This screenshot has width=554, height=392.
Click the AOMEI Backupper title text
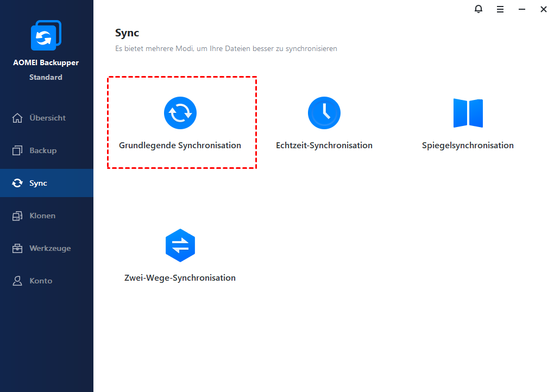click(46, 63)
